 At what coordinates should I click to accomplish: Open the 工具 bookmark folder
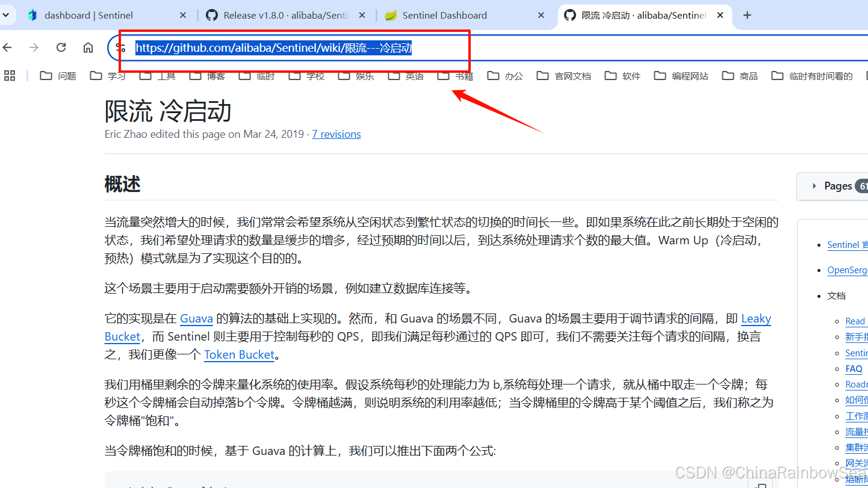click(x=158, y=76)
